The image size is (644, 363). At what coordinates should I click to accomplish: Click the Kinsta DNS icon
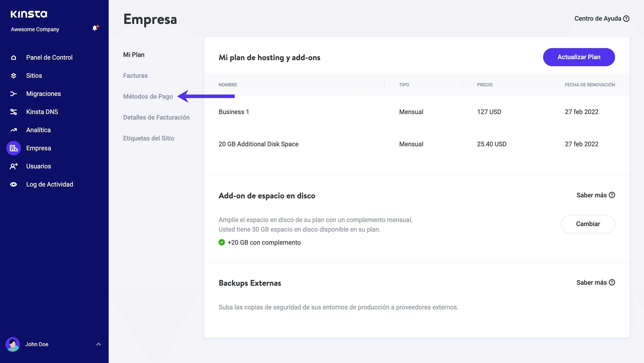14,112
